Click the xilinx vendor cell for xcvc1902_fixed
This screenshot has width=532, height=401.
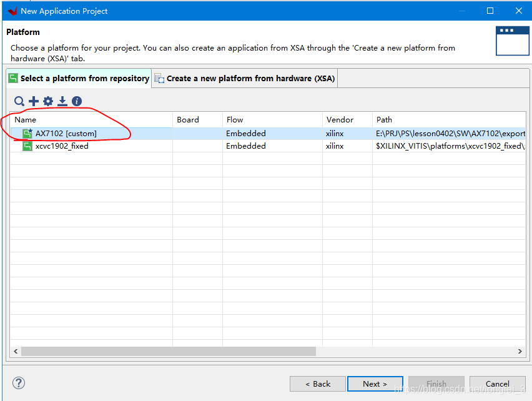pyautogui.click(x=347, y=146)
